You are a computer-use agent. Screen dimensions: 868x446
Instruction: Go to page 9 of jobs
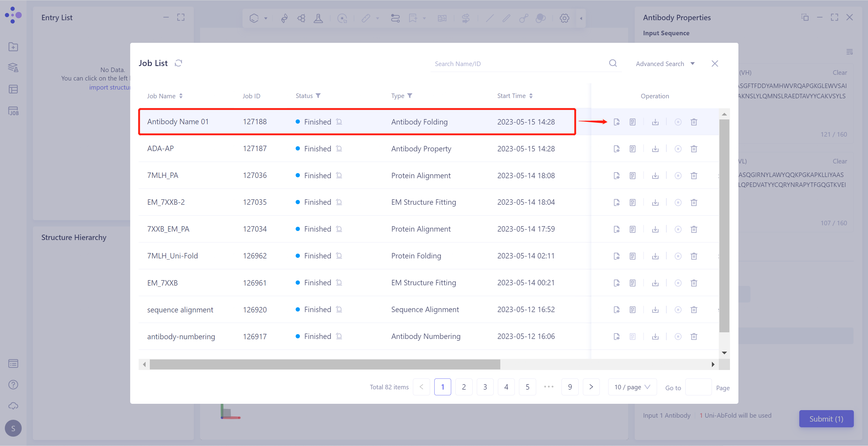[x=569, y=387]
